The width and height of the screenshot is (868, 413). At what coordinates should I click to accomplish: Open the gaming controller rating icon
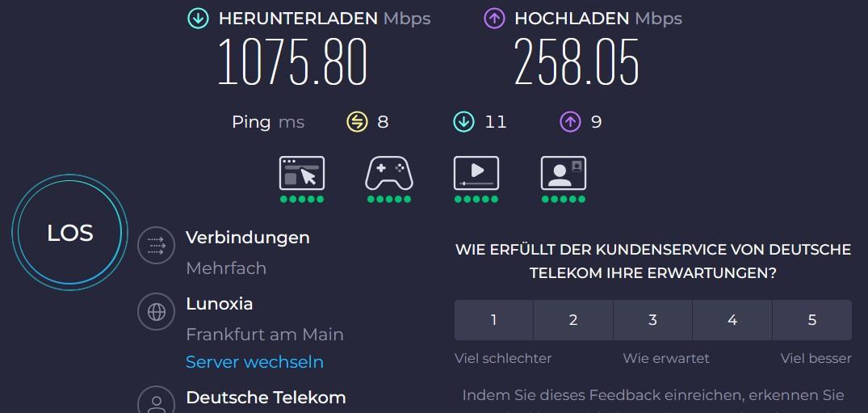click(389, 173)
